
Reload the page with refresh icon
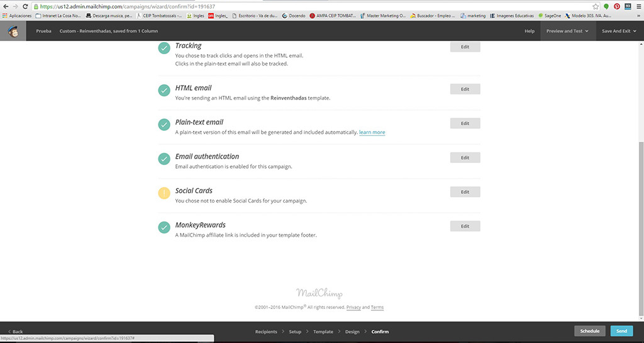tap(25, 6)
